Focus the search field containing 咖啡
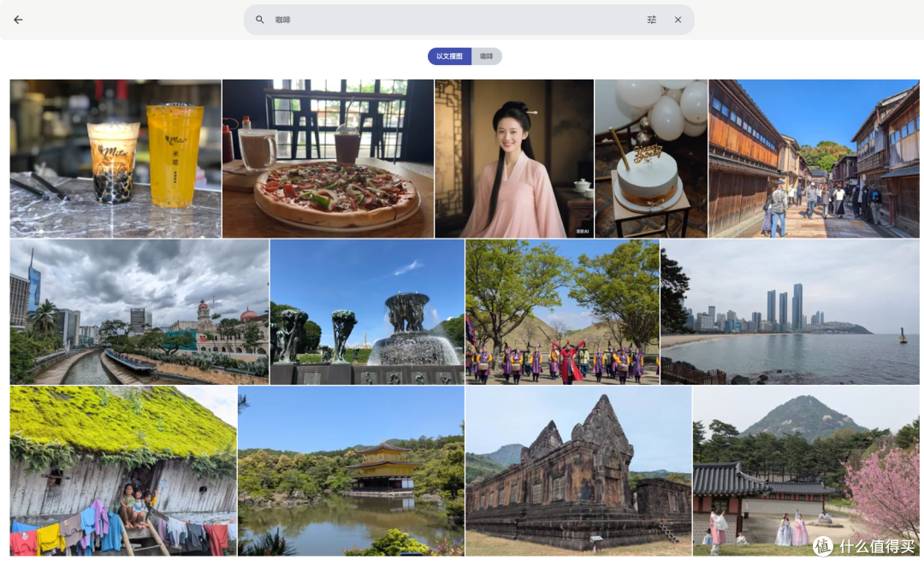This screenshot has width=924, height=566. (x=469, y=20)
